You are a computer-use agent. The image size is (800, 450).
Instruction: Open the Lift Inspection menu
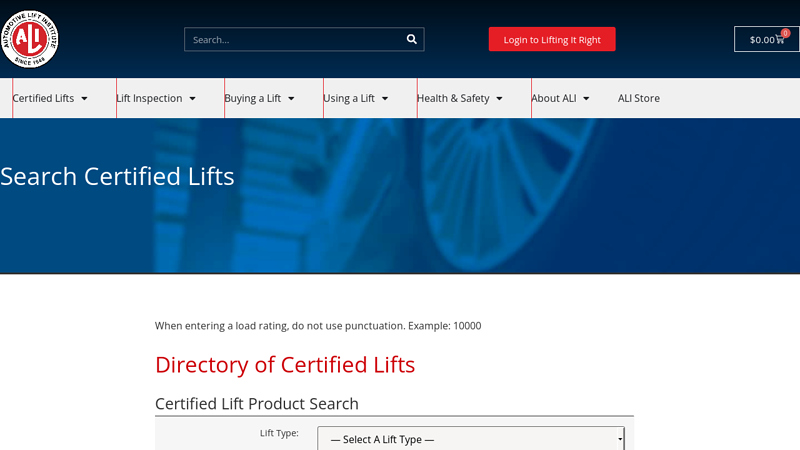[149, 98]
